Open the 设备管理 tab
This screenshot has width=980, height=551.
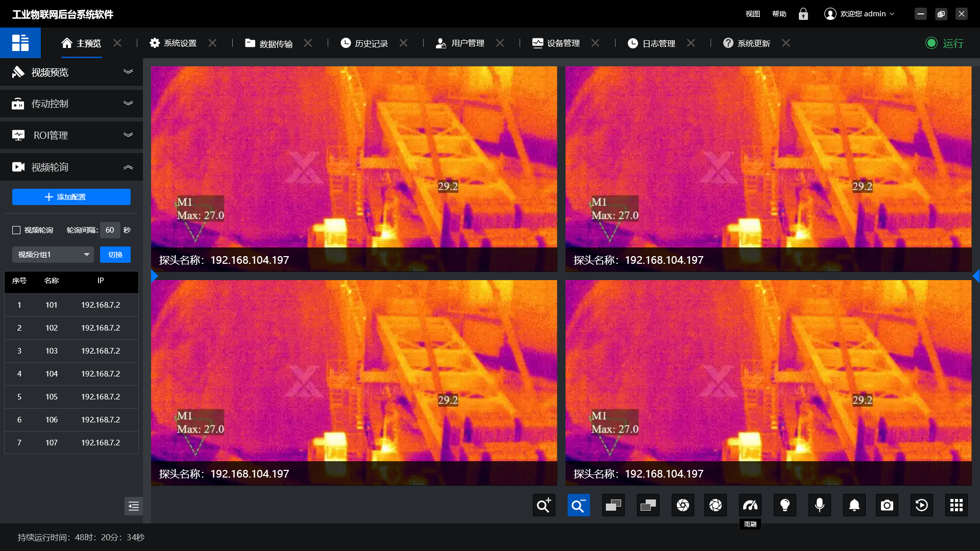point(562,43)
